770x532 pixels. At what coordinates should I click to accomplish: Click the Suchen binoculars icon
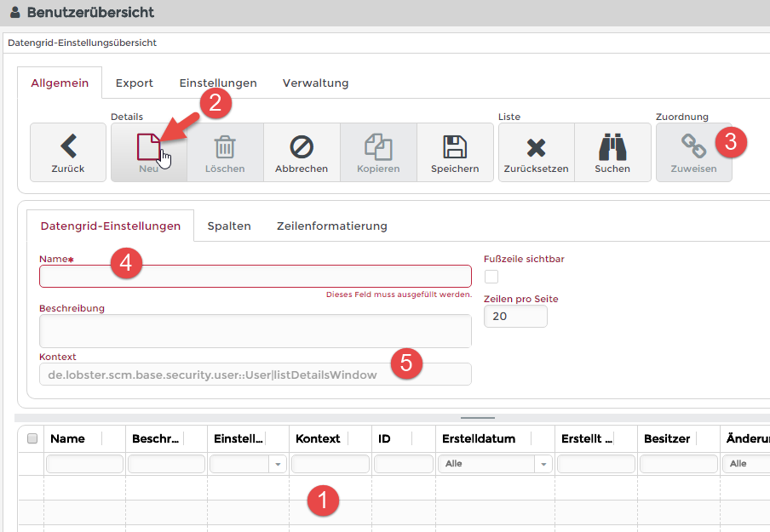[x=612, y=146]
